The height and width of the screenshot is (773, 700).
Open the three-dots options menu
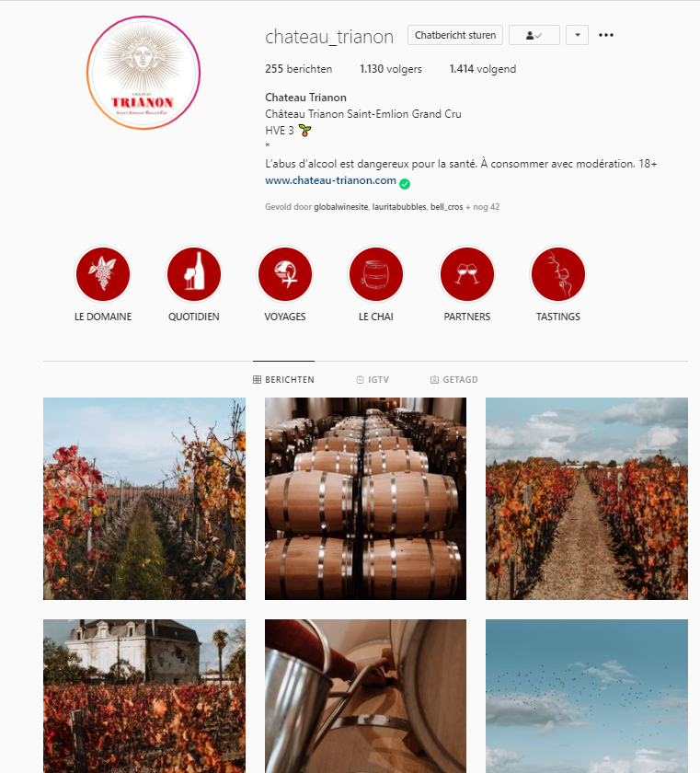click(606, 35)
